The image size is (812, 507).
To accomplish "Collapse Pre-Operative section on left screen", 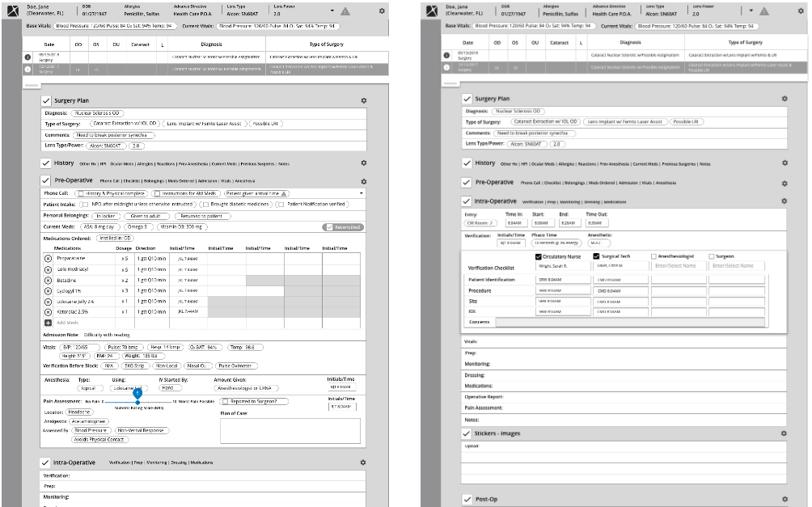I will point(46,181).
